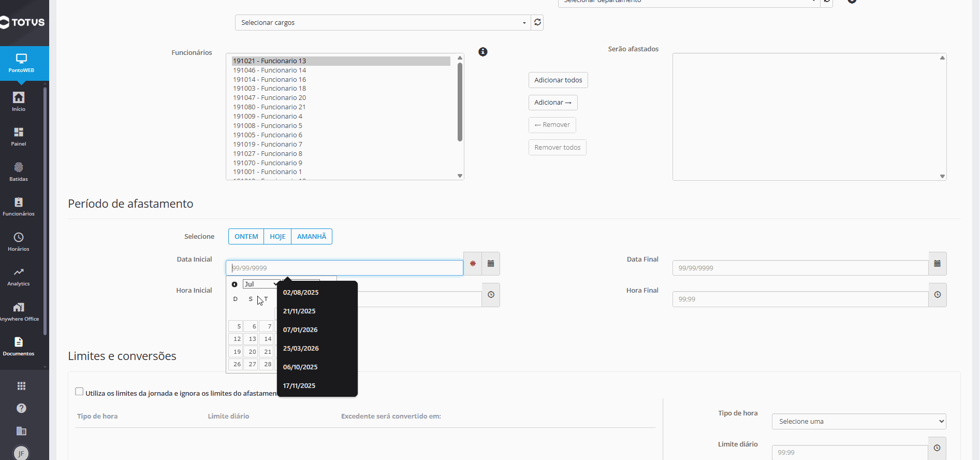This screenshot has width=980, height=460.
Task: Click the calendar icon next to Data Inicial
Action: tap(491, 264)
